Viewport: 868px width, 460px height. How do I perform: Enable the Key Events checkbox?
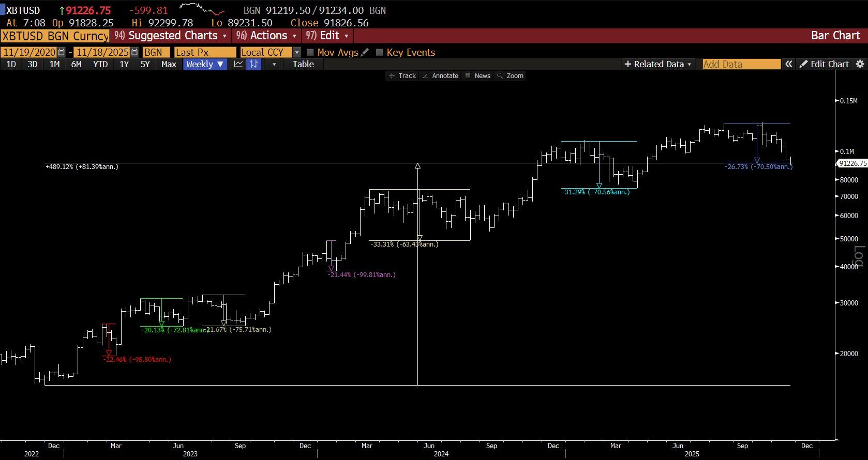pyautogui.click(x=379, y=52)
